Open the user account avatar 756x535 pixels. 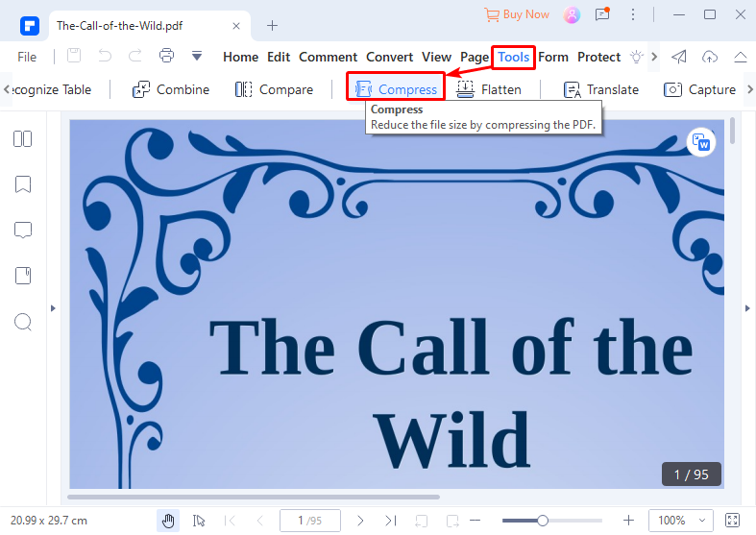tap(572, 15)
